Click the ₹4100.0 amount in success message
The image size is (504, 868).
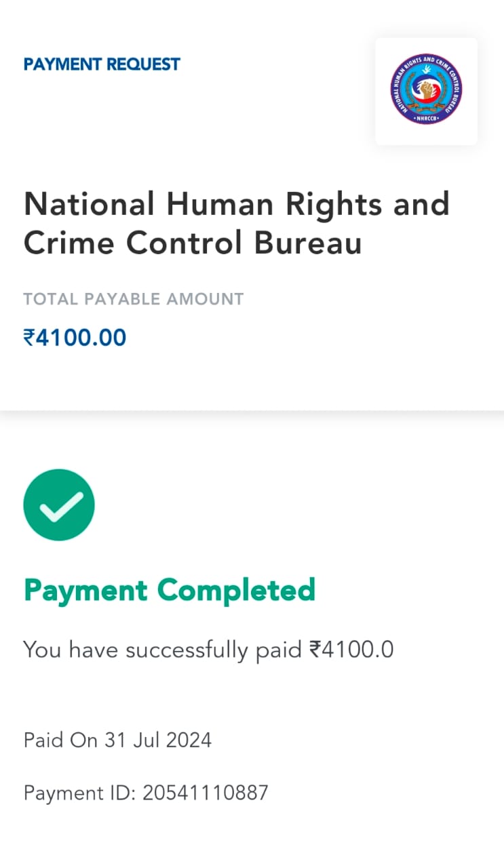tap(351, 650)
